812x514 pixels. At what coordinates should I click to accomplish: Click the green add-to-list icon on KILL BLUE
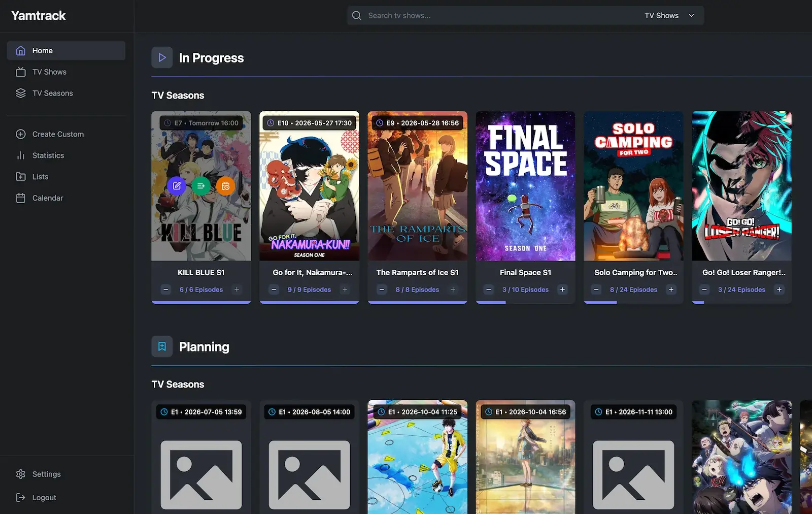click(x=201, y=186)
